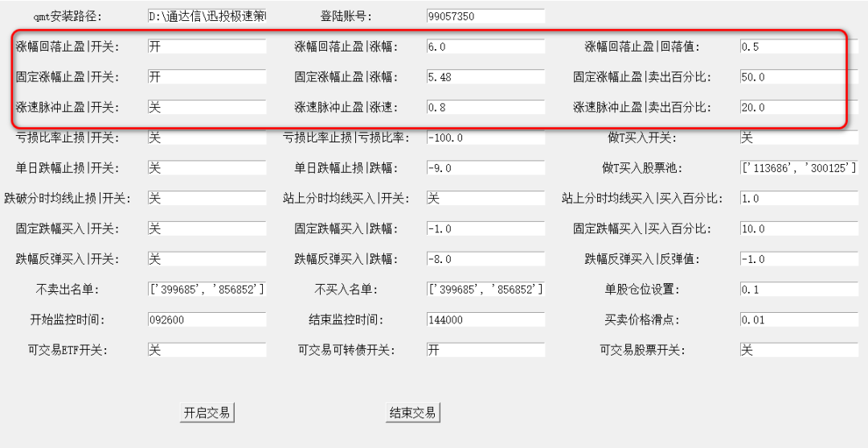The height and width of the screenshot is (448, 868).
Task: Click the label 做T买入股票池:
Action: [x=642, y=168]
